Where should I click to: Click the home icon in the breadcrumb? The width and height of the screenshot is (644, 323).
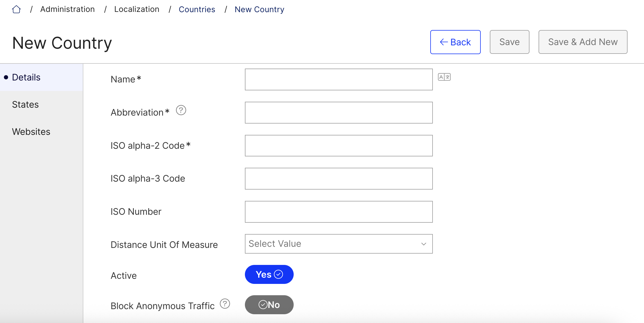click(x=16, y=9)
